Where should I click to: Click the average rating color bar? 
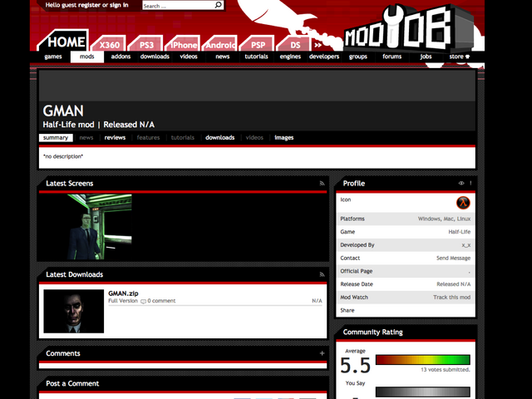point(423,360)
